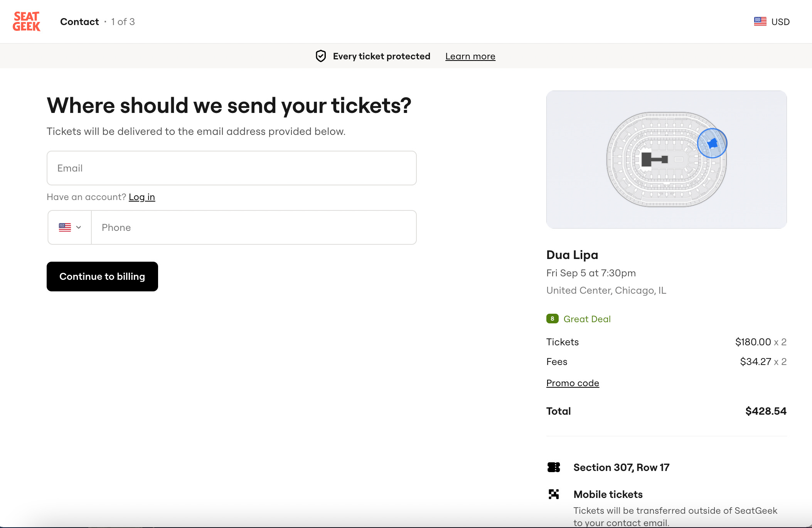The height and width of the screenshot is (528, 812).
Task: Click the green Great Deal score badge
Action: 552,319
